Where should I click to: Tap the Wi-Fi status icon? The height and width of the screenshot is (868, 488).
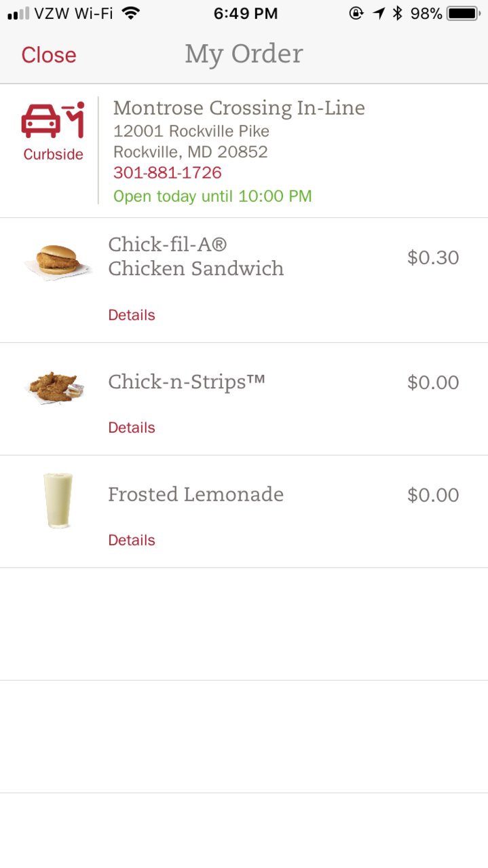click(x=131, y=13)
